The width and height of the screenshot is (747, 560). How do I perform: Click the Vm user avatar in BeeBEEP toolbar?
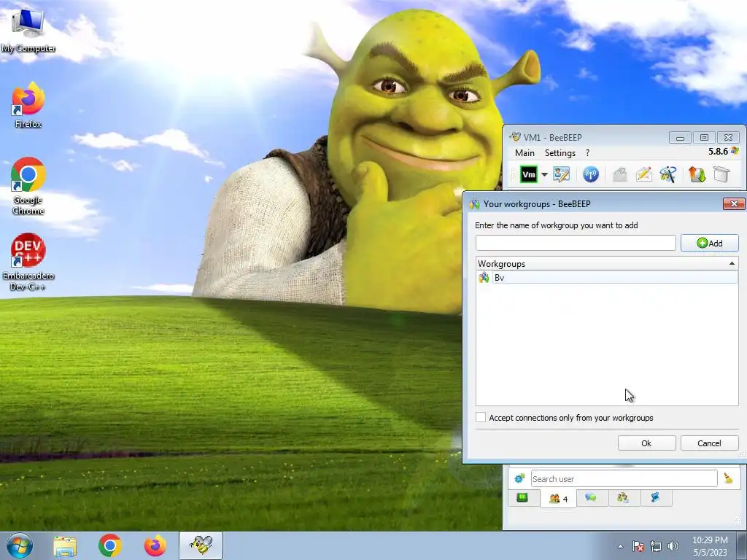tap(529, 174)
